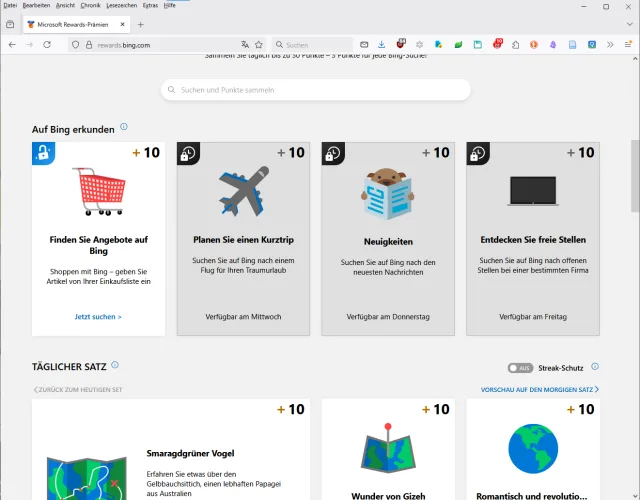Viewport: 640px width, 500px height.
Task: Click the teal save-disk extension icon
Action: click(478, 45)
